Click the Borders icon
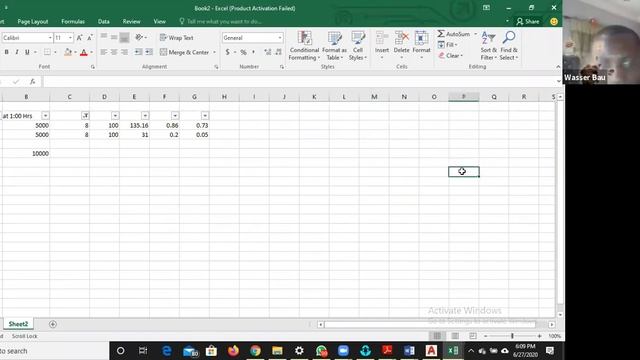 click(47, 52)
